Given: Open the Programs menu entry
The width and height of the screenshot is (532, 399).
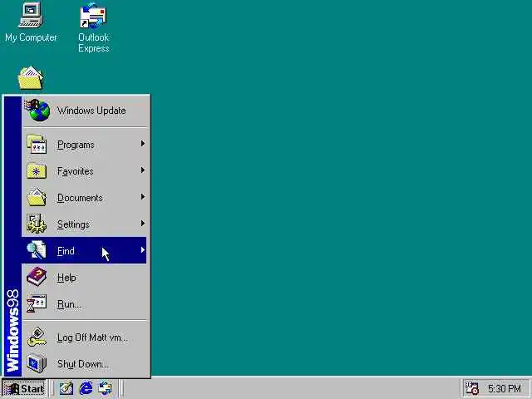Looking at the screenshot, I should 84,144.
